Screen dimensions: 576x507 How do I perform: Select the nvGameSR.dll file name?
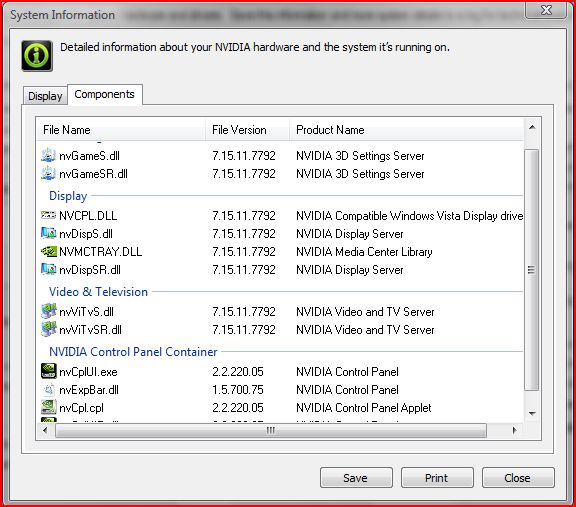93,174
